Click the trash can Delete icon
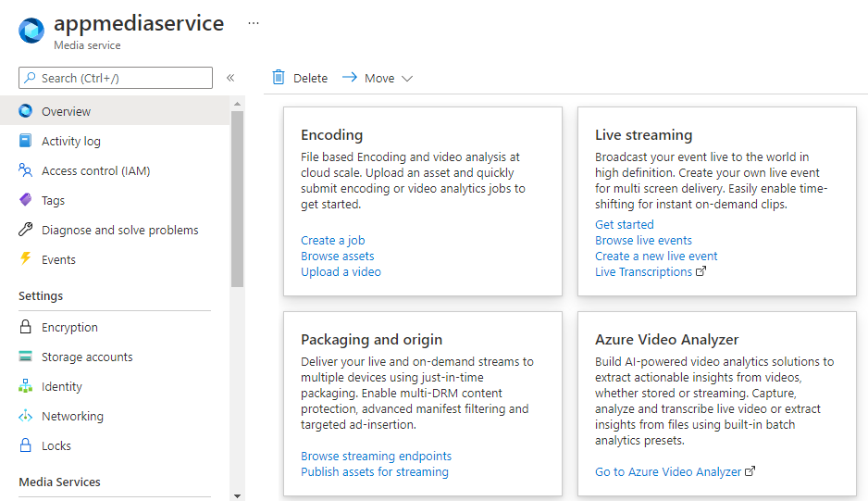The width and height of the screenshot is (868, 501). (279, 78)
